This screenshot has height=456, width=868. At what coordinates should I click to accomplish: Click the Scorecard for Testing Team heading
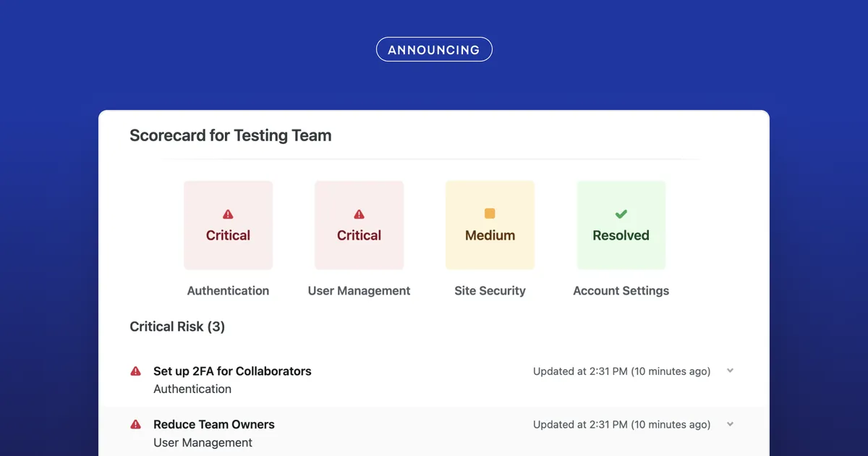coord(230,135)
